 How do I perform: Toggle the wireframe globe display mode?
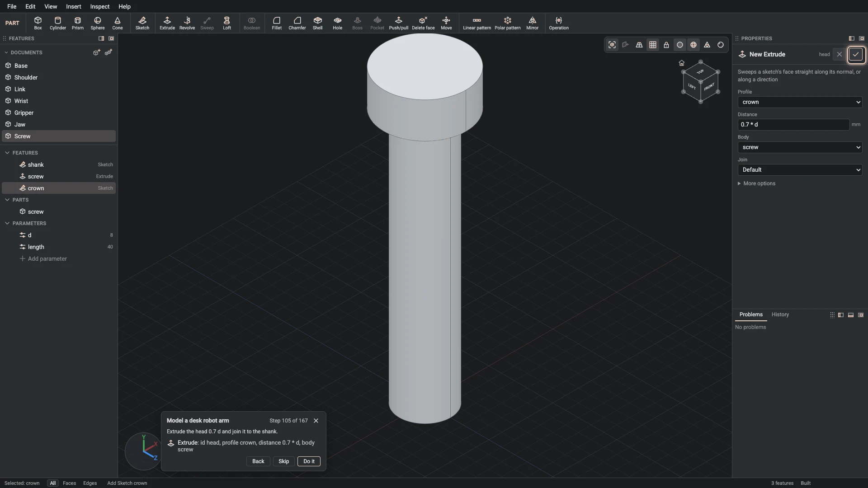click(x=693, y=45)
